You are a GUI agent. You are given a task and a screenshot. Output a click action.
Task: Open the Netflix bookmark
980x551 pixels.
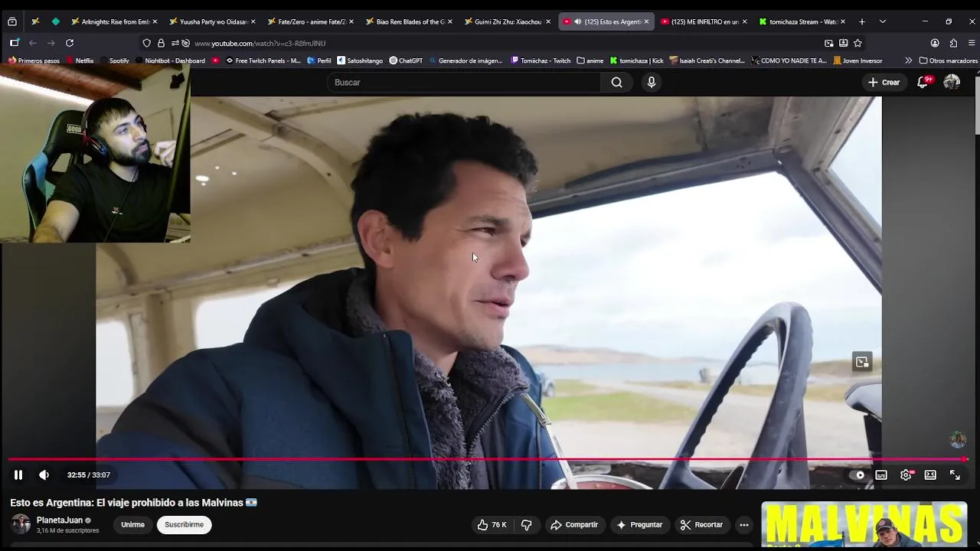(80, 60)
